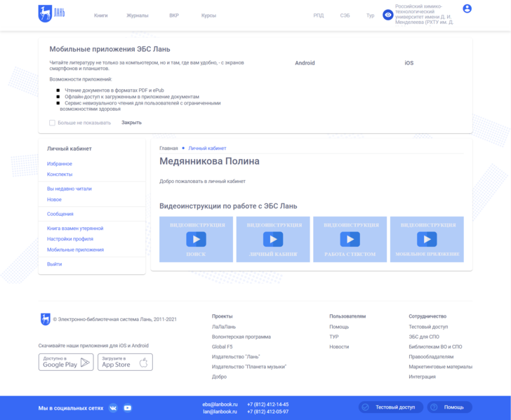The height and width of the screenshot is (420, 511).
Task: Click the university name in header
Action: tap(424, 14)
